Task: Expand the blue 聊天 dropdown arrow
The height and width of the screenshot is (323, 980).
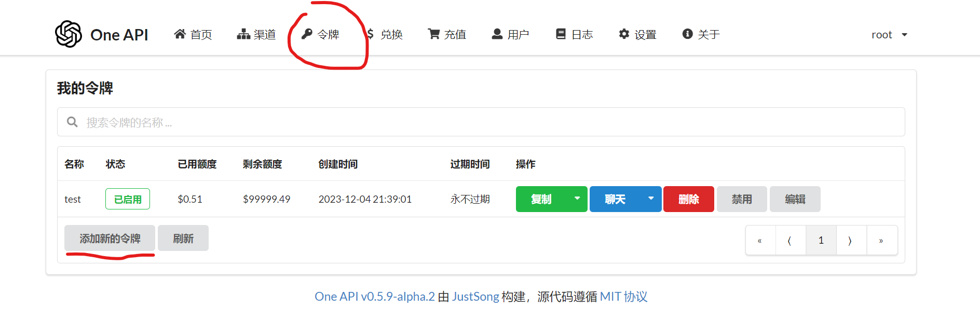Action: pos(651,199)
